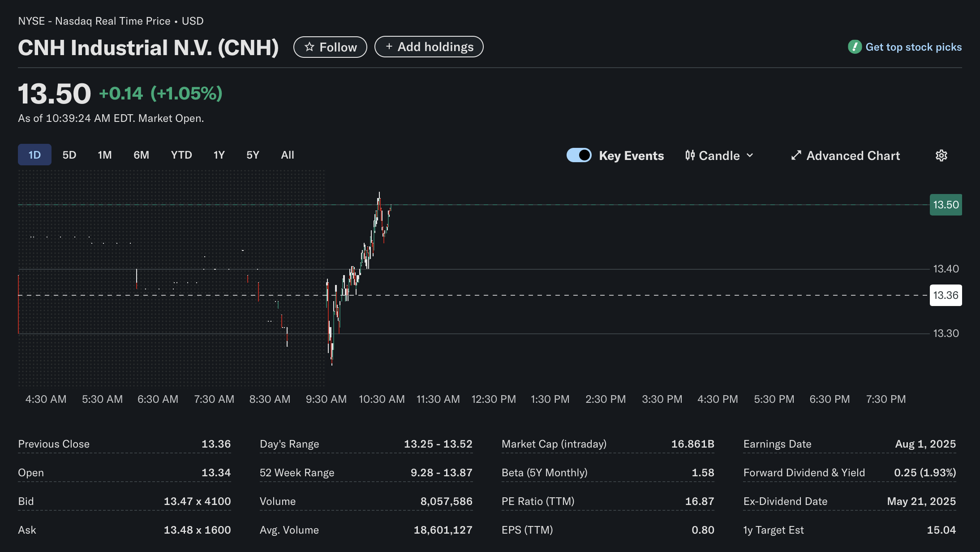Image resolution: width=980 pixels, height=552 pixels.
Task: Click the +0.14 (+1.05%) price change
Action: point(160,94)
